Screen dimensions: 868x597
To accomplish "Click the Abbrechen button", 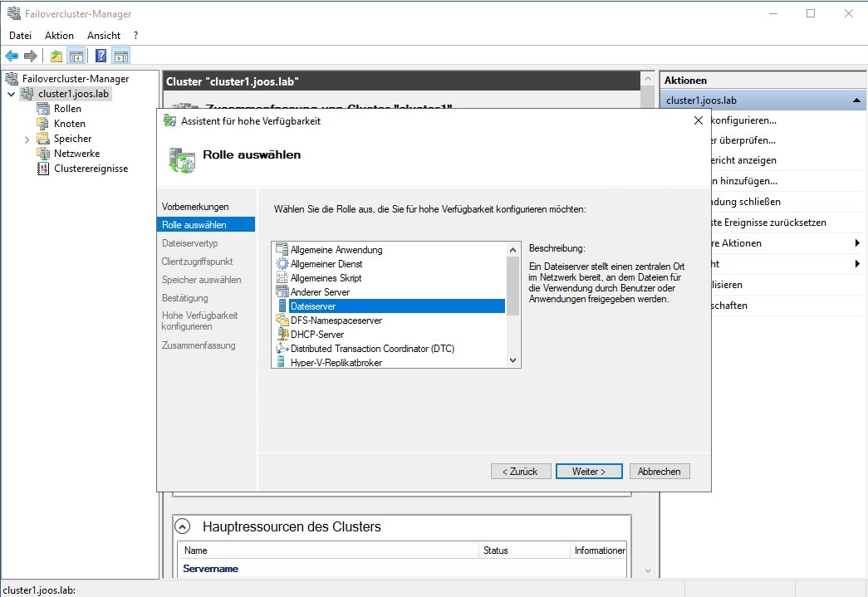I will 660,471.
